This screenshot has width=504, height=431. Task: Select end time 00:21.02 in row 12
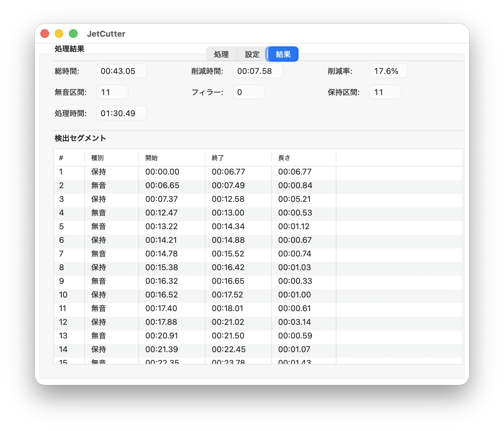[x=228, y=322]
